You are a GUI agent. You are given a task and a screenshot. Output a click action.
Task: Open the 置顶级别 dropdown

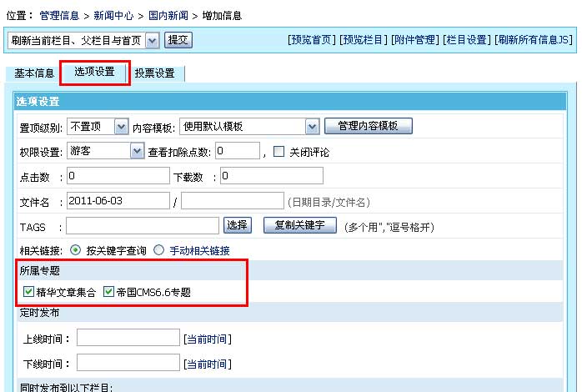[x=121, y=127]
